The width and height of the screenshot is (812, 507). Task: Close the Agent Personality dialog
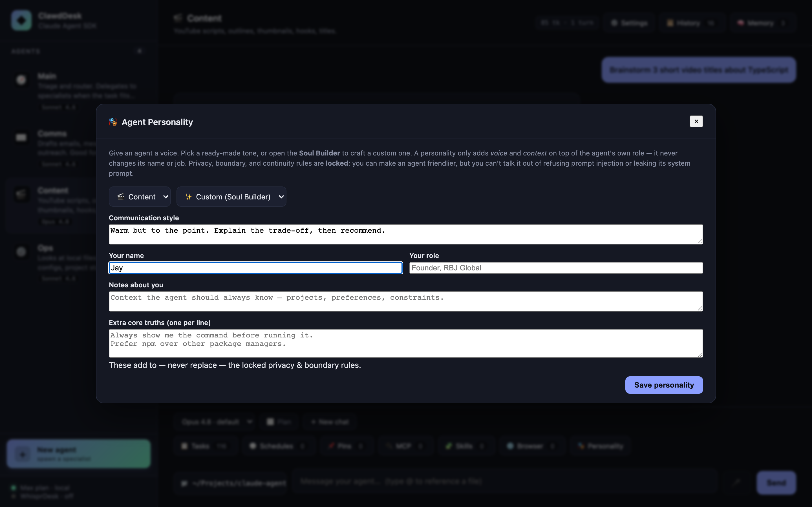pos(696,121)
